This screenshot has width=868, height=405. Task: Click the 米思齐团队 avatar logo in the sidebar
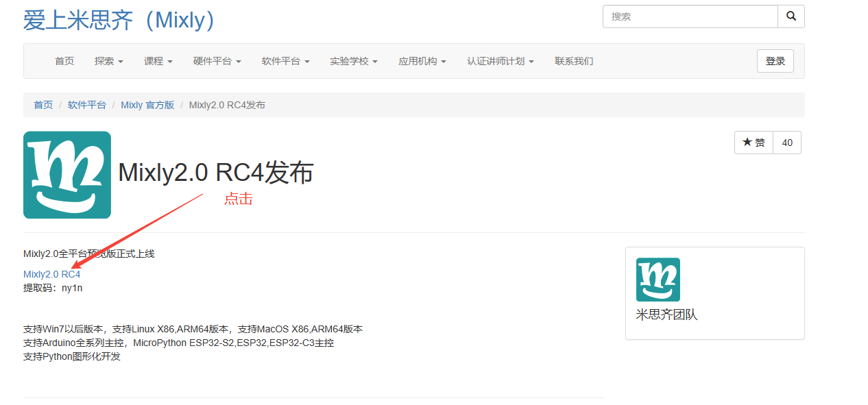658,280
